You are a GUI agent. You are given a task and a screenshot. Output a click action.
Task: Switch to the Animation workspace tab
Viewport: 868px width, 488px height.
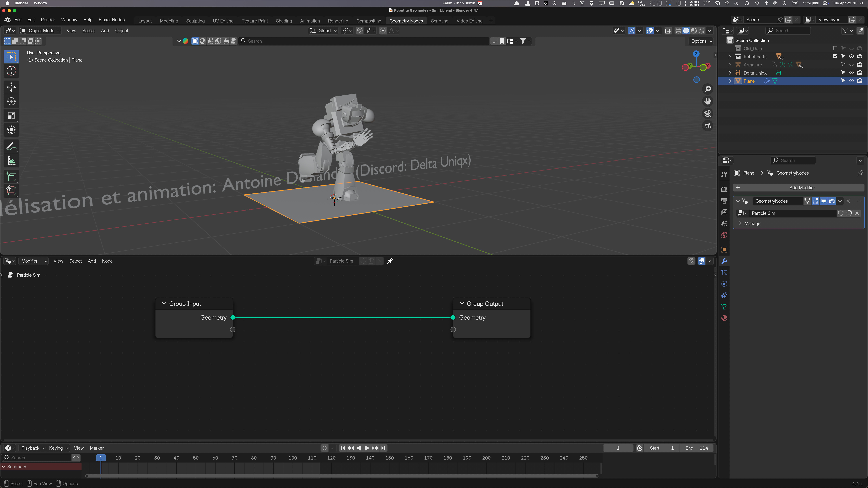(x=310, y=21)
